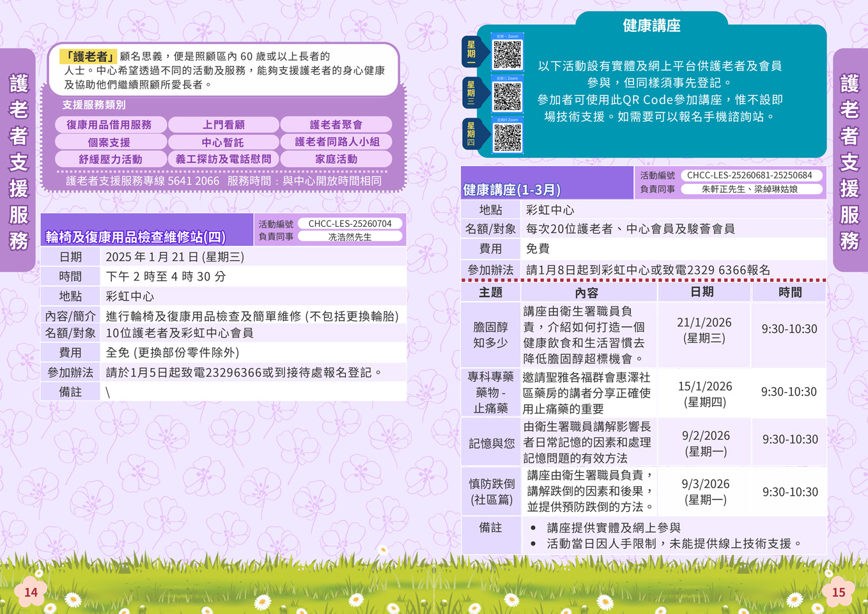The height and width of the screenshot is (614, 868).
Task: Click the page 15 flower badge
Action: 838,592
